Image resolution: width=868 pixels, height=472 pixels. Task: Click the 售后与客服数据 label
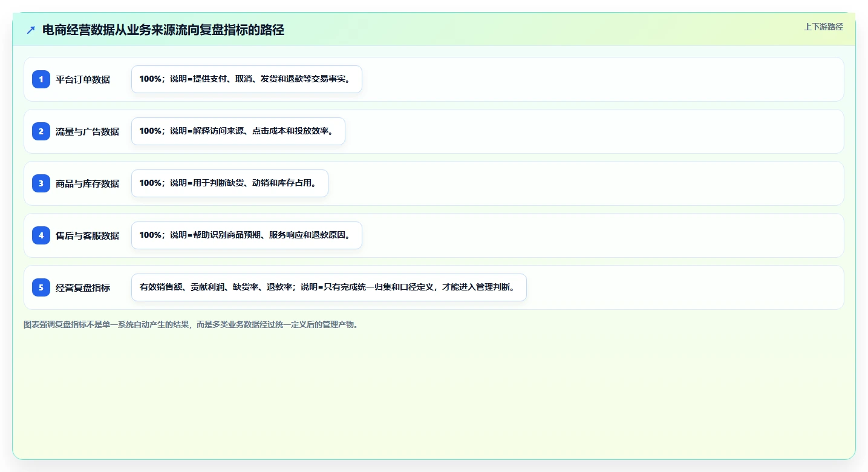coord(87,235)
